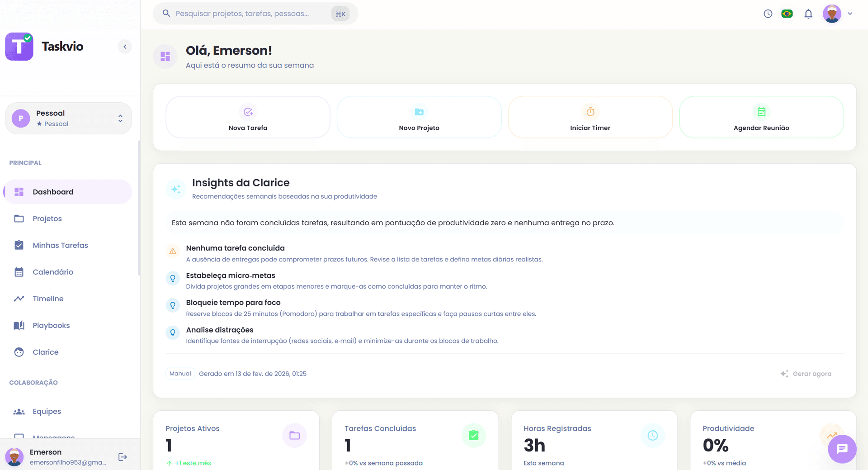Click the Timeline chart icon

pyautogui.click(x=19, y=299)
